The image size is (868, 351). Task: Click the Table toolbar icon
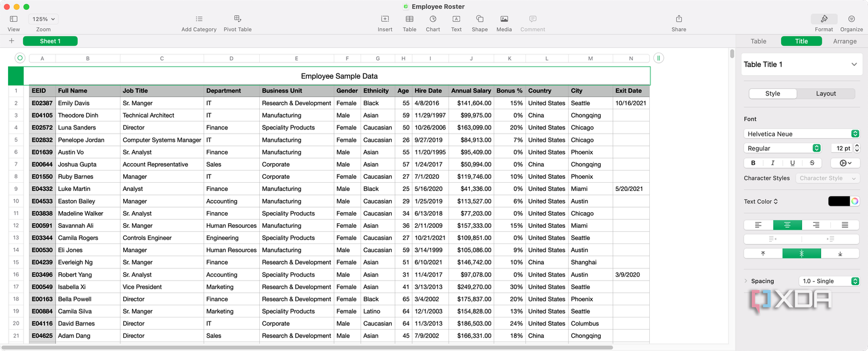[409, 19]
